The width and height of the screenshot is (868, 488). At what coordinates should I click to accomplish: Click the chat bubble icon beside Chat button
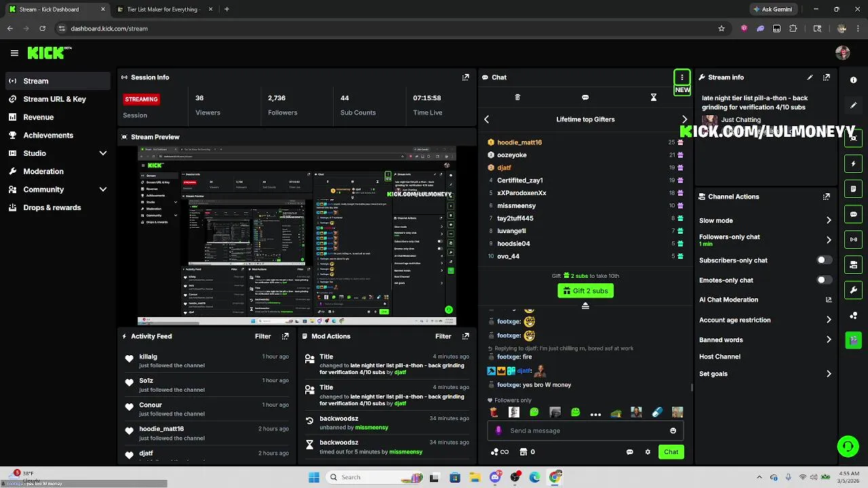tap(629, 452)
